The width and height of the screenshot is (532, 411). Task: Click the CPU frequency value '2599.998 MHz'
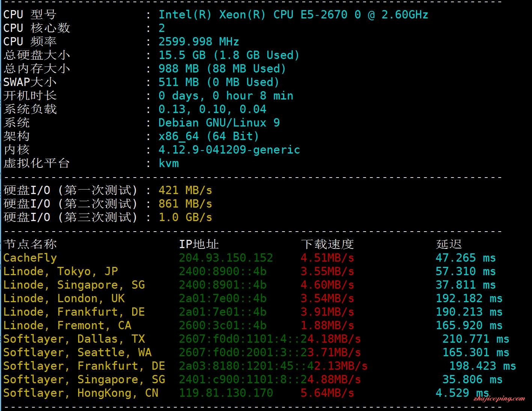click(199, 42)
